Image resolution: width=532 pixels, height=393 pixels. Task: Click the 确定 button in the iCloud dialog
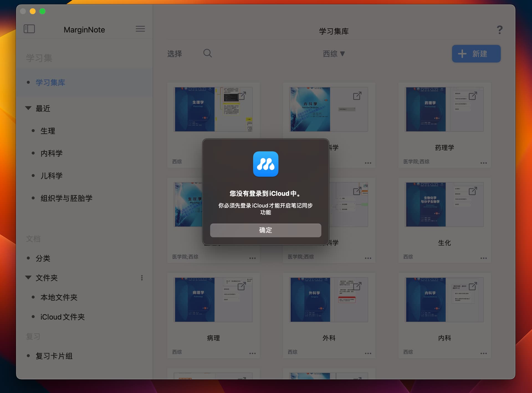coord(265,230)
